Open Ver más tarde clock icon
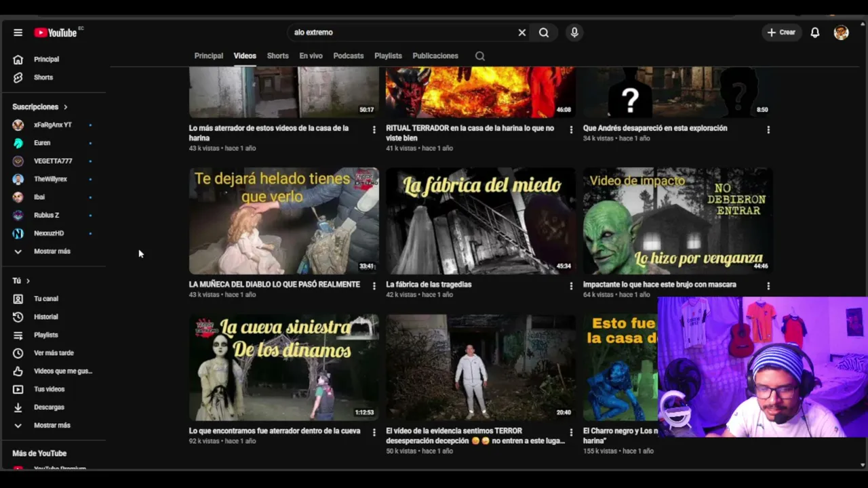This screenshot has width=868, height=488. click(x=18, y=353)
